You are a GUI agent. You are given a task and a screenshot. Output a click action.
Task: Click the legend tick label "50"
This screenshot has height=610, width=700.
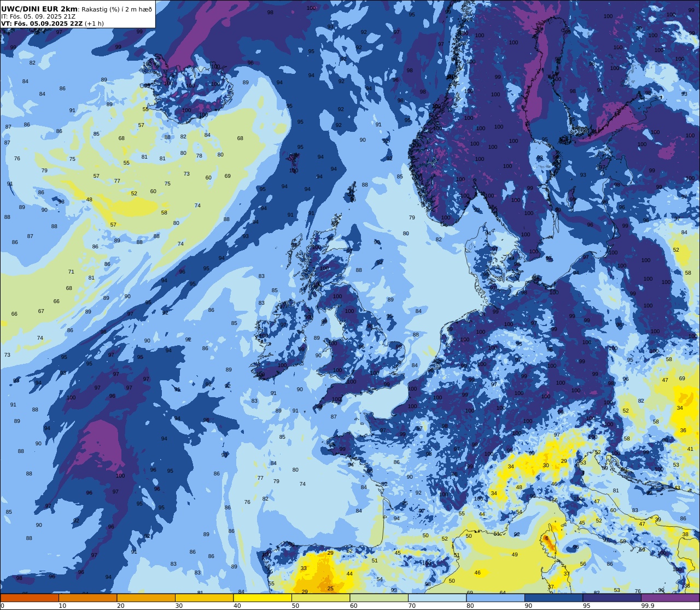click(x=295, y=606)
